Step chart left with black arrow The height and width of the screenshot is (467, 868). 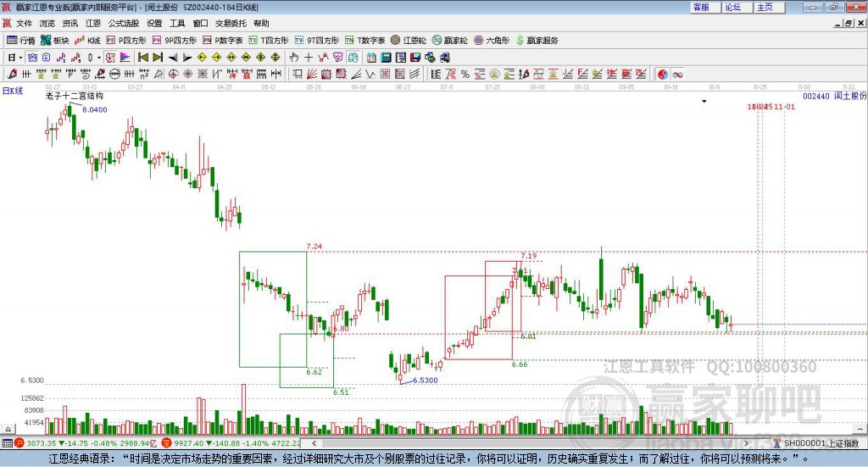173,58
